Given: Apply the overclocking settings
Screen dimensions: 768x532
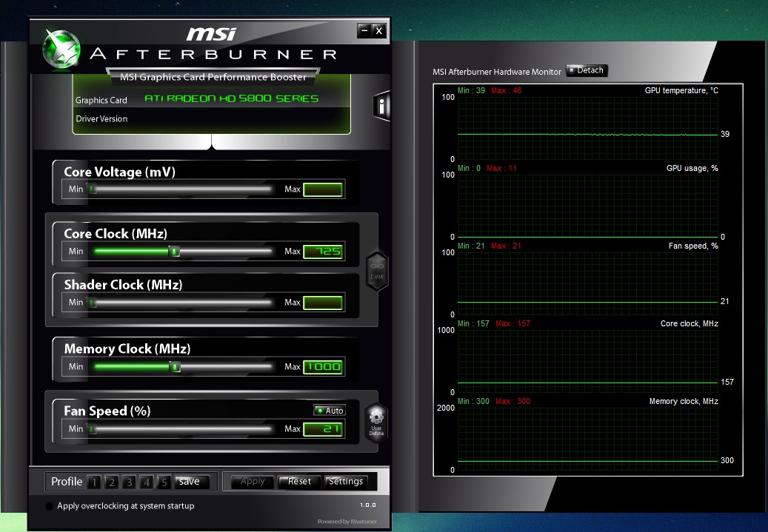Looking at the screenshot, I should pyautogui.click(x=253, y=482).
